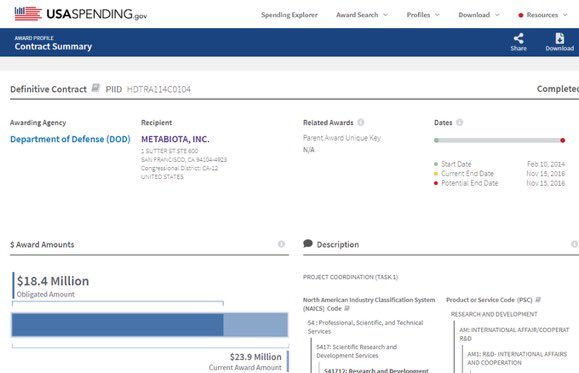
Task: Click the obligated amount blue bar
Action: [x=117, y=325]
